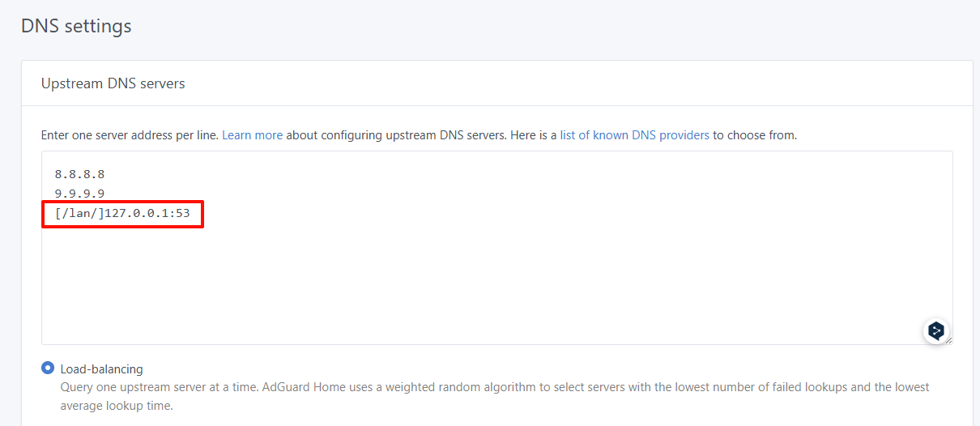This screenshot has width=980, height=426.
Task: Click the DeepL translate icon in the textarea
Action: (x=936, y=330)
